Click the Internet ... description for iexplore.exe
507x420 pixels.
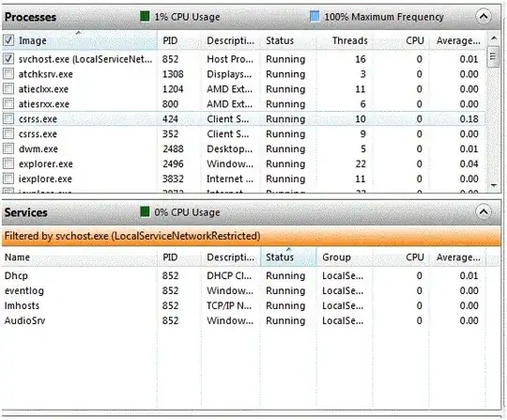tap(230, 179)
